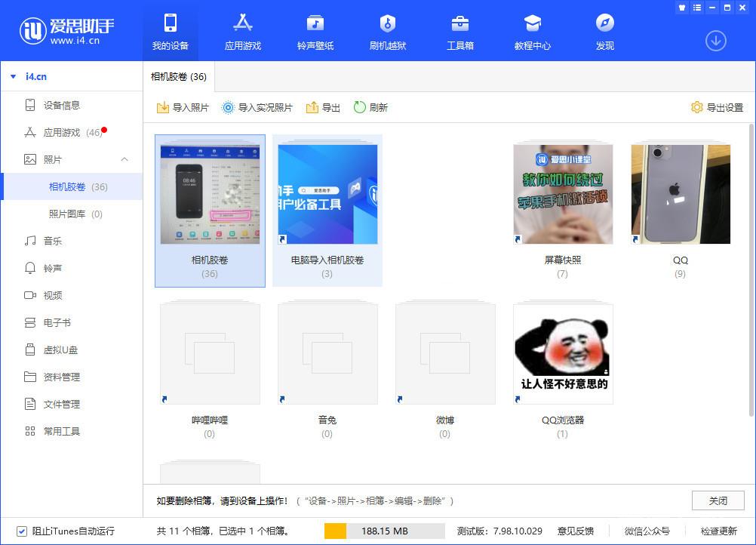
Task: Click the circular download icon top right
Action: pos(715,41)
